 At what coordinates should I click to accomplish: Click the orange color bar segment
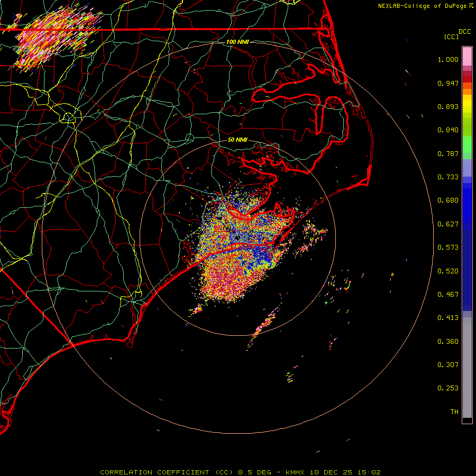[467, 91]
